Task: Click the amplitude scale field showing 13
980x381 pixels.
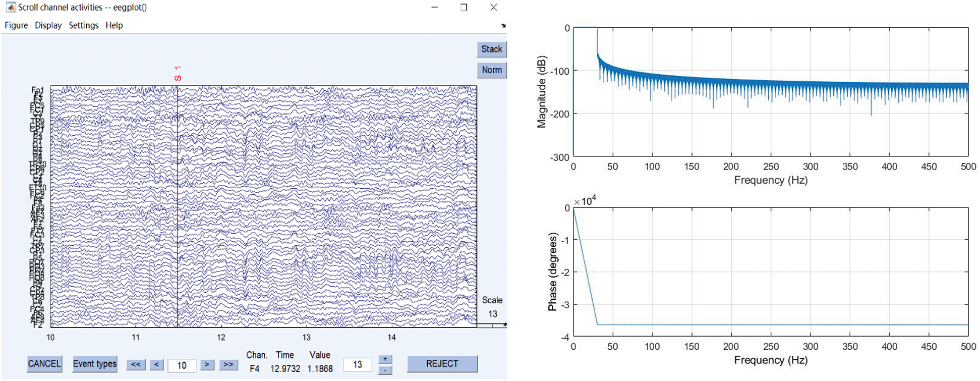Action: [357, 364]
